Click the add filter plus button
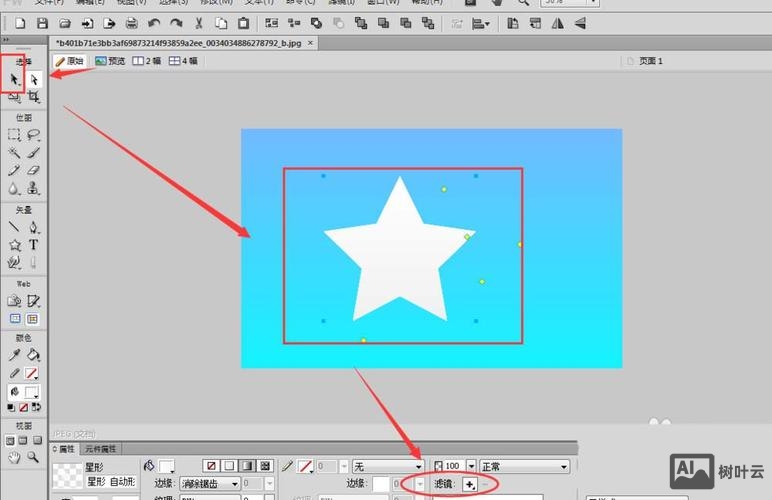The width and height of the screenshot is (772, 500). [469, 484]
